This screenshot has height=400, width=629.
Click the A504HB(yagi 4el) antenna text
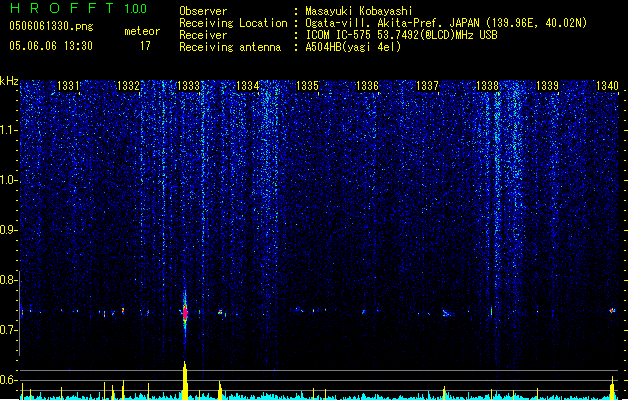point(353,47)
